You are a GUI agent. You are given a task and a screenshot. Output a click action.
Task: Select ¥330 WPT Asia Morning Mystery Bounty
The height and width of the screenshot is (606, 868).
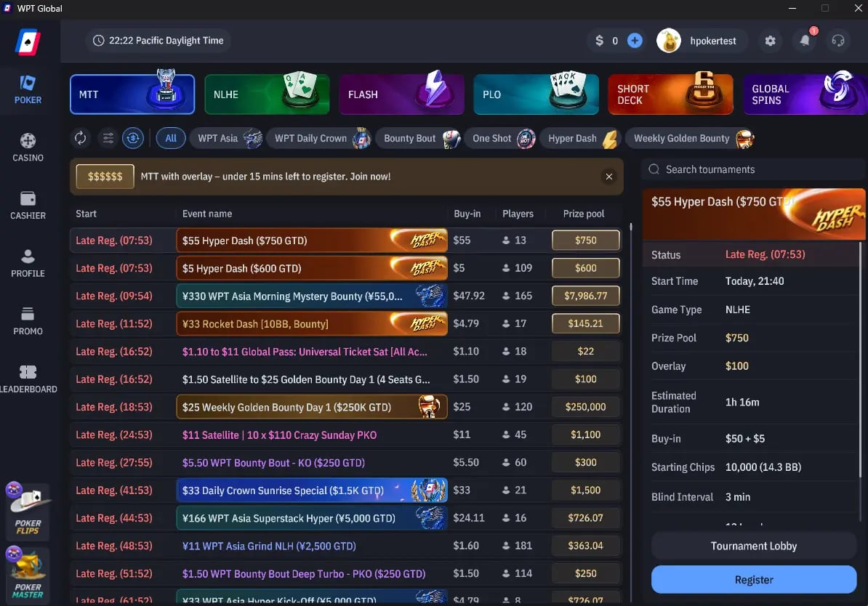[345, 296]
